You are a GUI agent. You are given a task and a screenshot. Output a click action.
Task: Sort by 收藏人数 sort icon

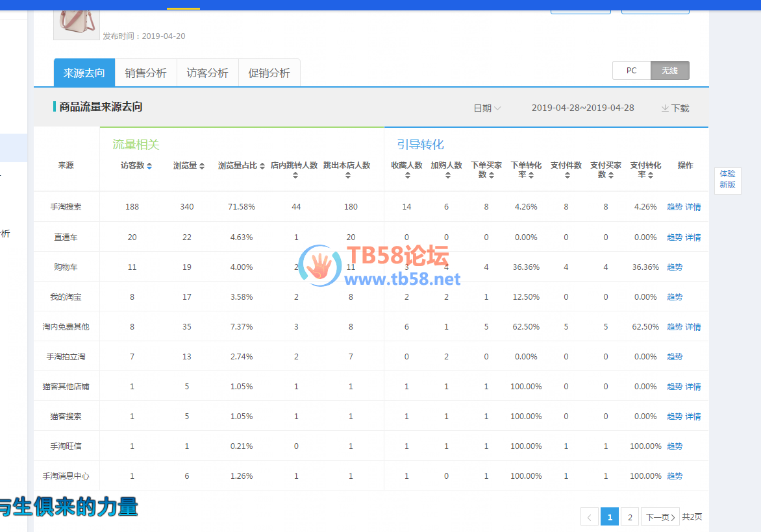pyautogui.click(x=407, y=175)
